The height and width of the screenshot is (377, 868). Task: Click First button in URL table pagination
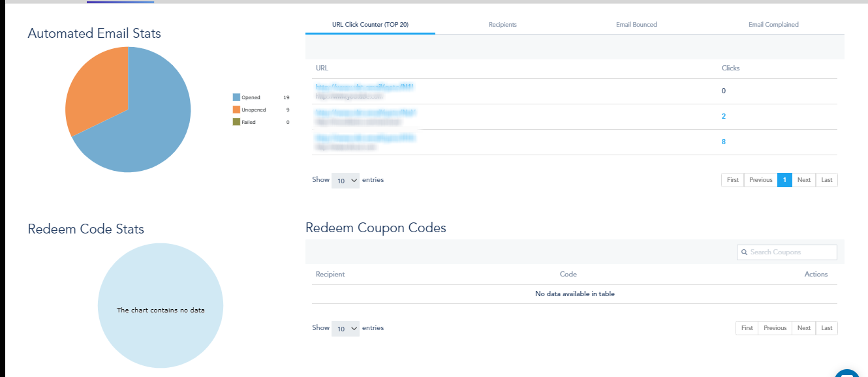(x=733, y=180)
